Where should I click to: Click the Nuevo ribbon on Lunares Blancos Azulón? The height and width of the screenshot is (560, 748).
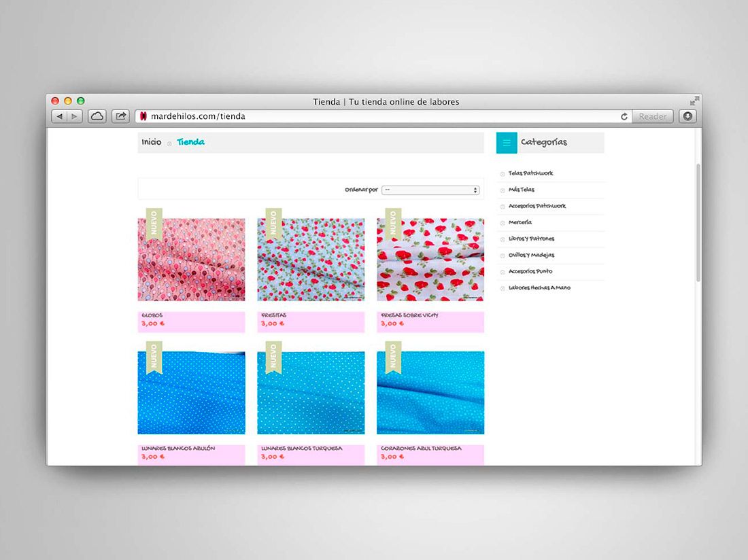pyautogui.click(x=154, y=357)
